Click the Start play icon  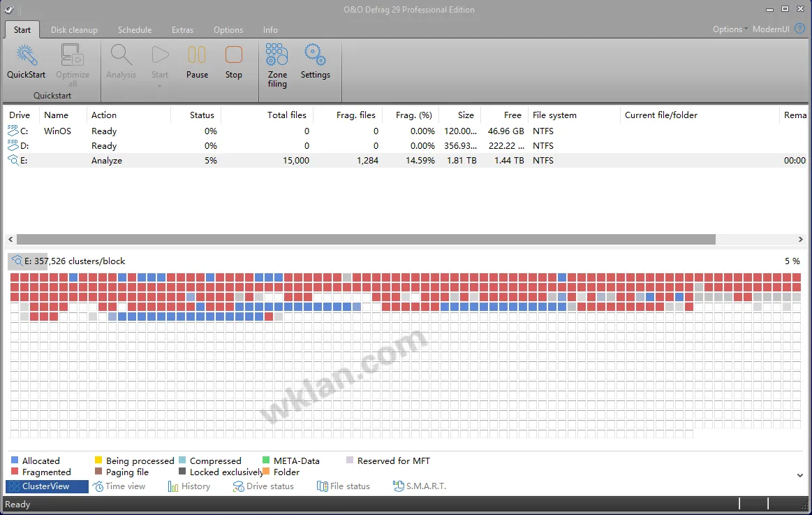pyautogui.click(x=160, y=55)
